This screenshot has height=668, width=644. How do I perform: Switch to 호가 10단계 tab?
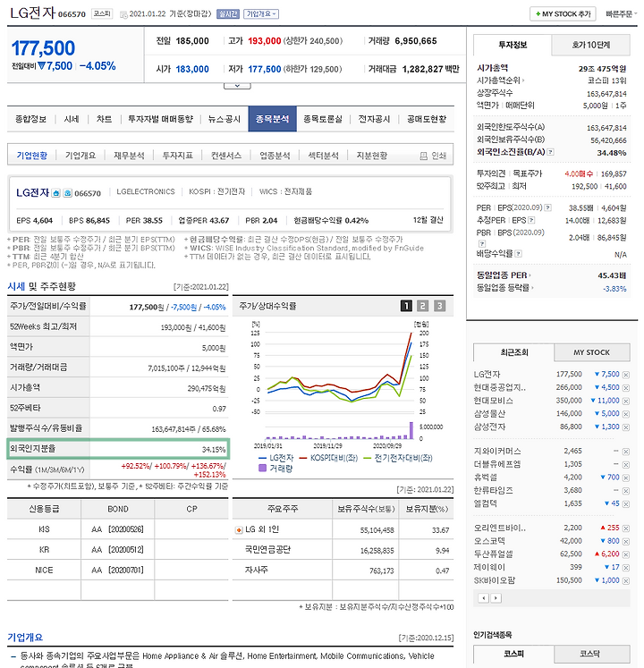tap(590, 45)
